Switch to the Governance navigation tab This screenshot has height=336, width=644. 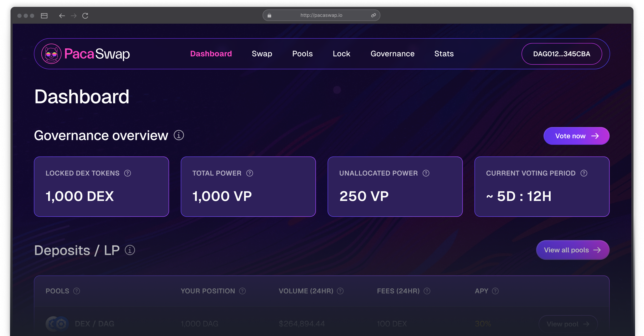pyautogui.click(x=392, y=54)
